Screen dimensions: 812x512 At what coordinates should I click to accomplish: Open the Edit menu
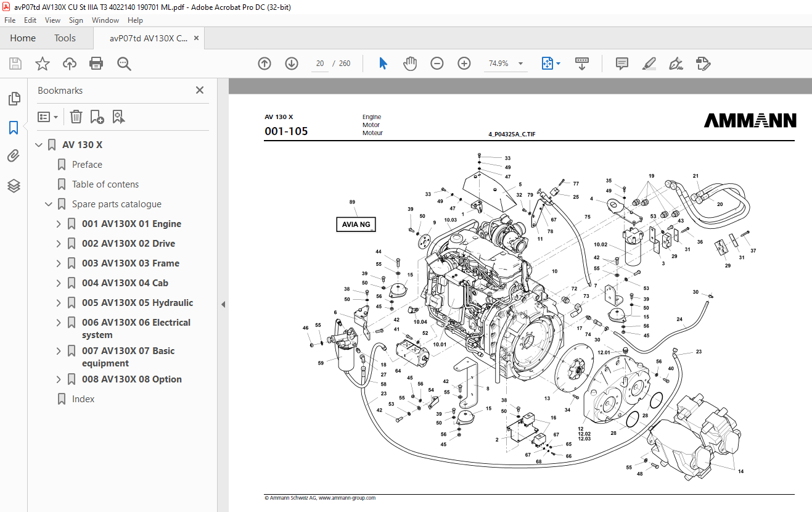pos(30,20)
